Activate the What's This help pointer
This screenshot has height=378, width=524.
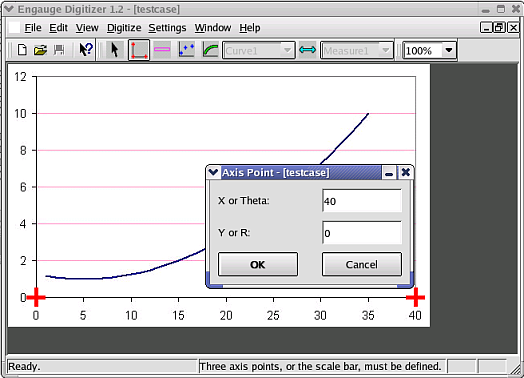point(86,50)
